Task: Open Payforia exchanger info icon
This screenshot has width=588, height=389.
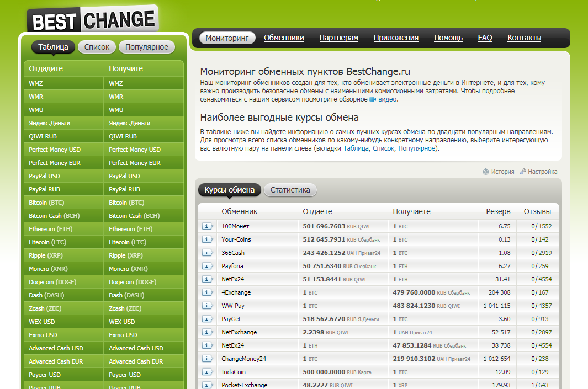Action: point(207,266)
